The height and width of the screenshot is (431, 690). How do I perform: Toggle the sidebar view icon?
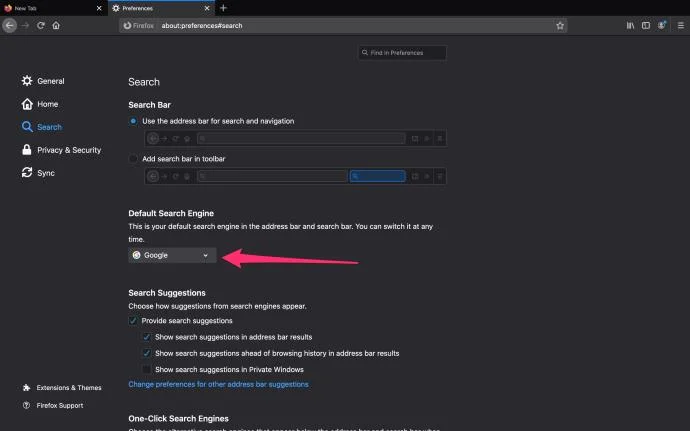(646, 26)
